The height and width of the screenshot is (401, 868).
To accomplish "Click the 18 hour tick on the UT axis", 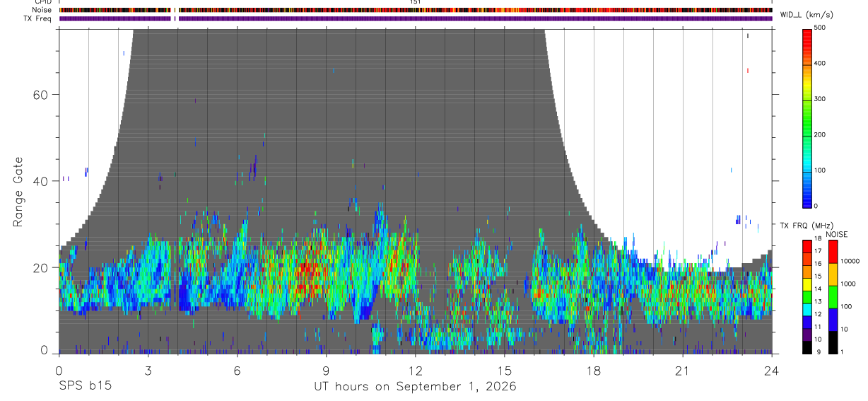I will click(593, 368).
